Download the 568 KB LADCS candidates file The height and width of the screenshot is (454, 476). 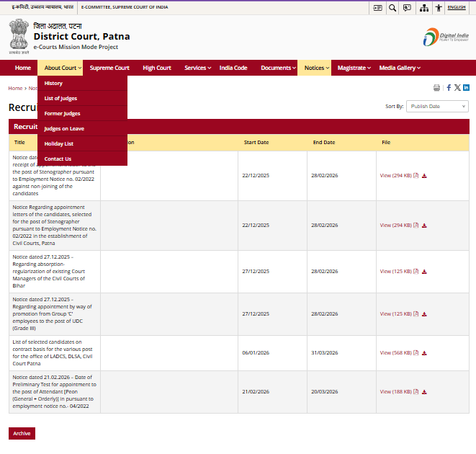[424, 353]
